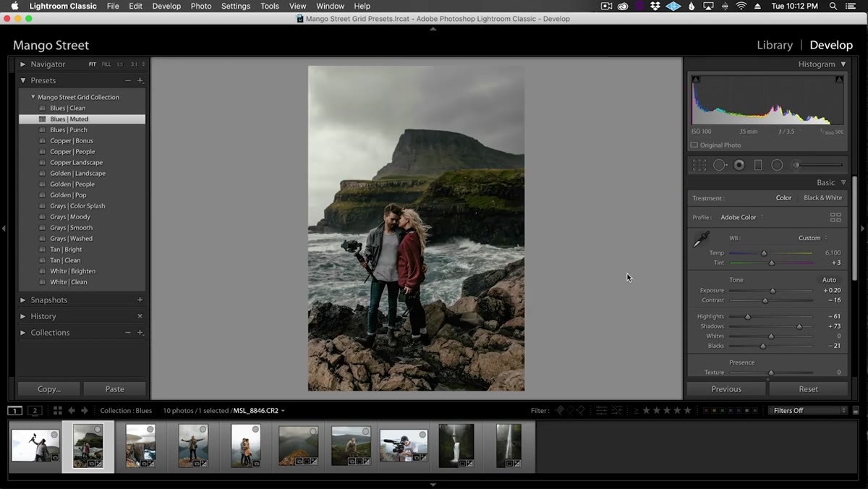Collapse Mango Street Grid Collection folder

[33, 97]
